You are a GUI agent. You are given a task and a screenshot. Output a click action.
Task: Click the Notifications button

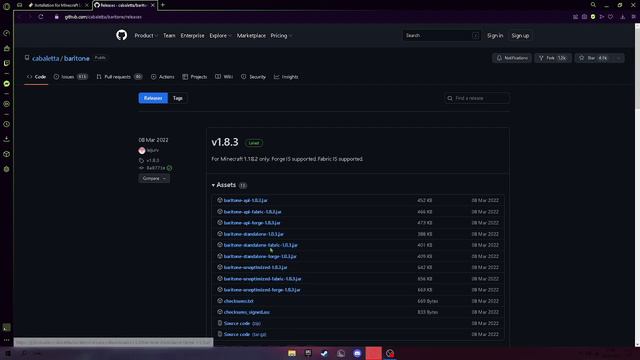512,58
